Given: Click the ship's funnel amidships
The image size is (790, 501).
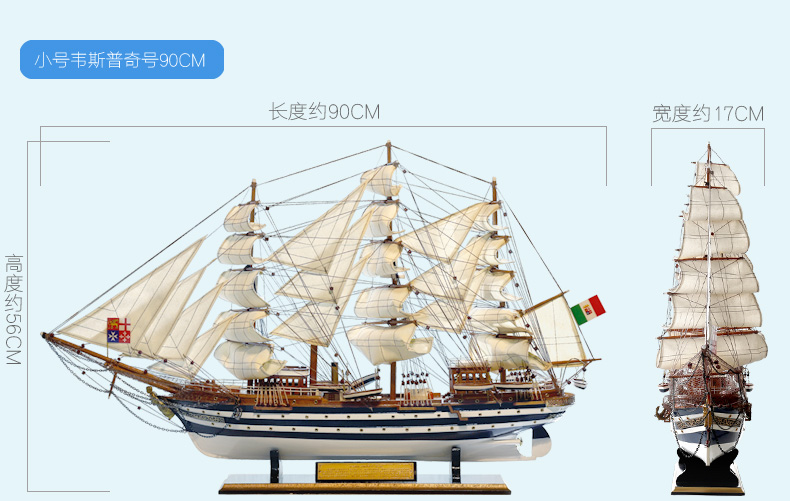Looking at the screenshot, I should coord(335,374).
